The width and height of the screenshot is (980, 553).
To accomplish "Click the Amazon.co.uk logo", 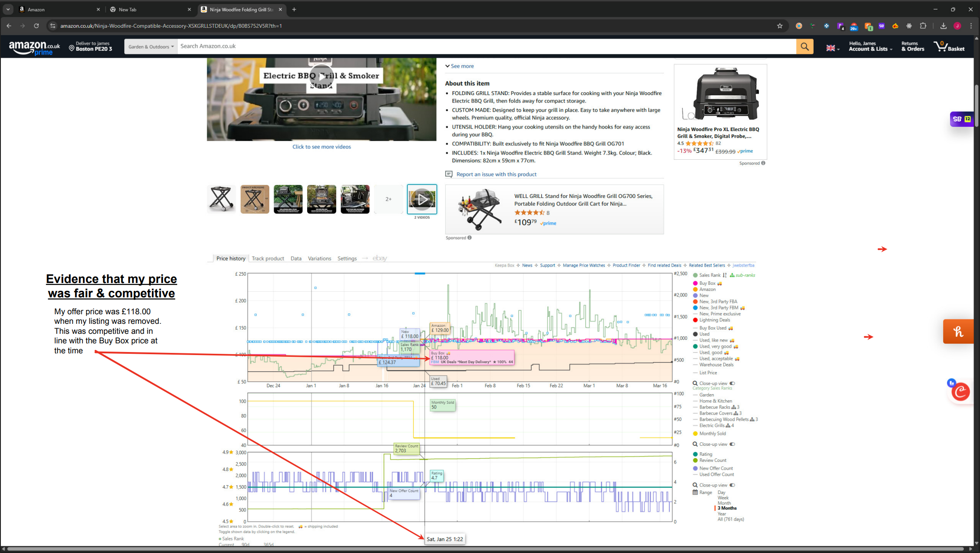I will pos(34,48).
